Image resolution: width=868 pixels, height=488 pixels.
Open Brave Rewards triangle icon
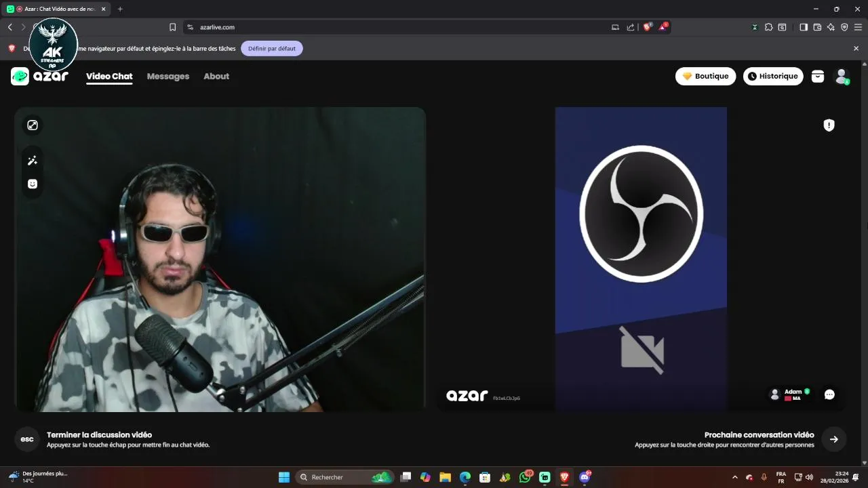pos(664,27)
